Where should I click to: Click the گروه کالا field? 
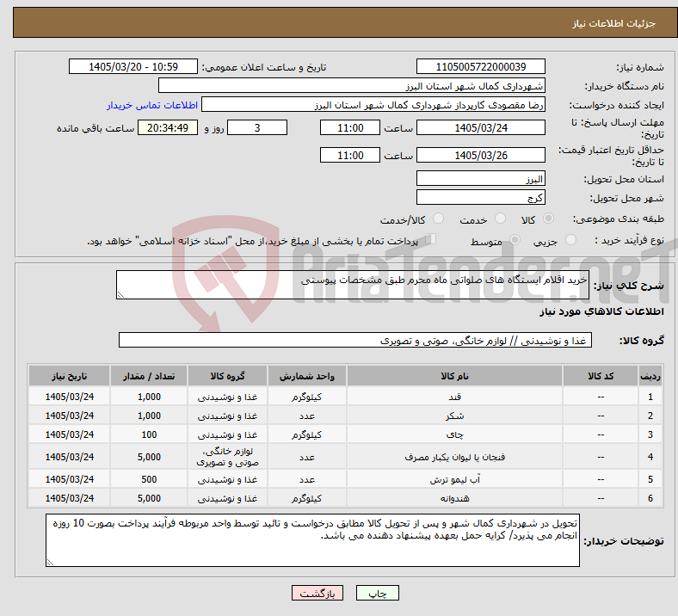355,340
